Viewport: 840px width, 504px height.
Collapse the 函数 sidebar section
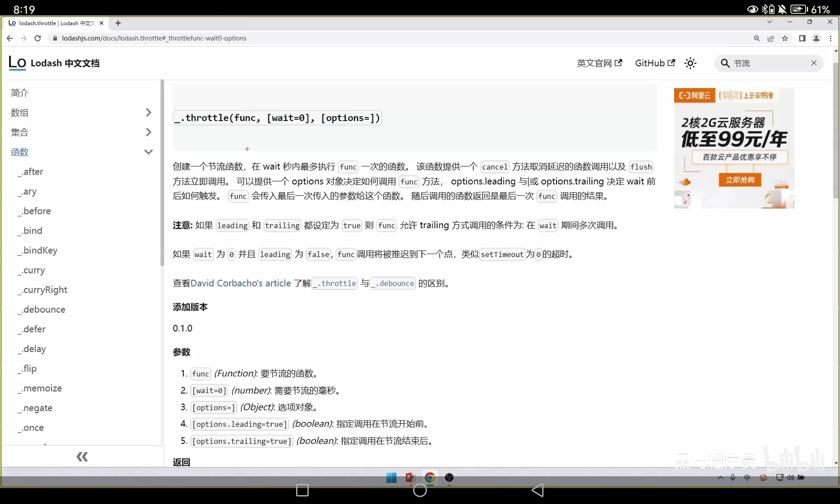click(x=148, y=152)
